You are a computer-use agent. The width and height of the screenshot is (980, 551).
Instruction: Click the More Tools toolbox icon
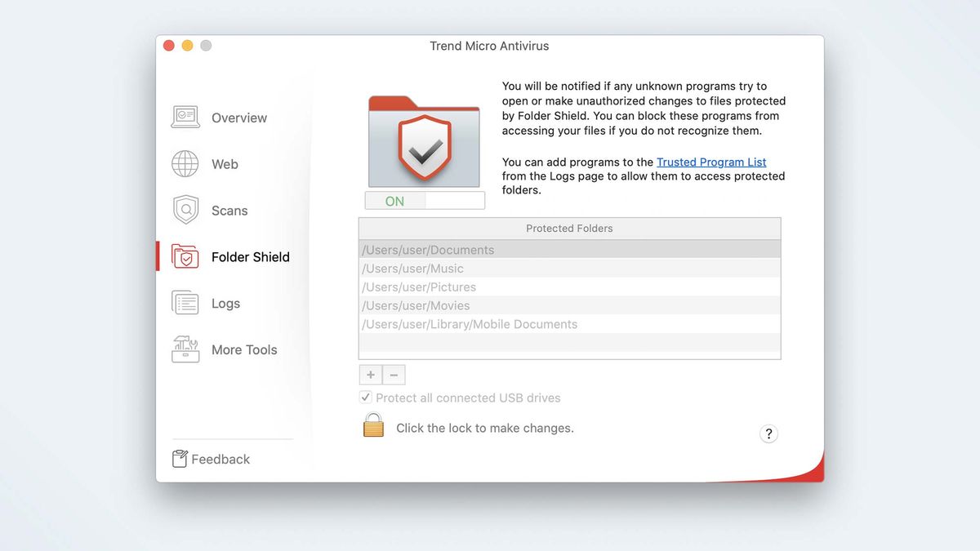click(x=185, y=349)
